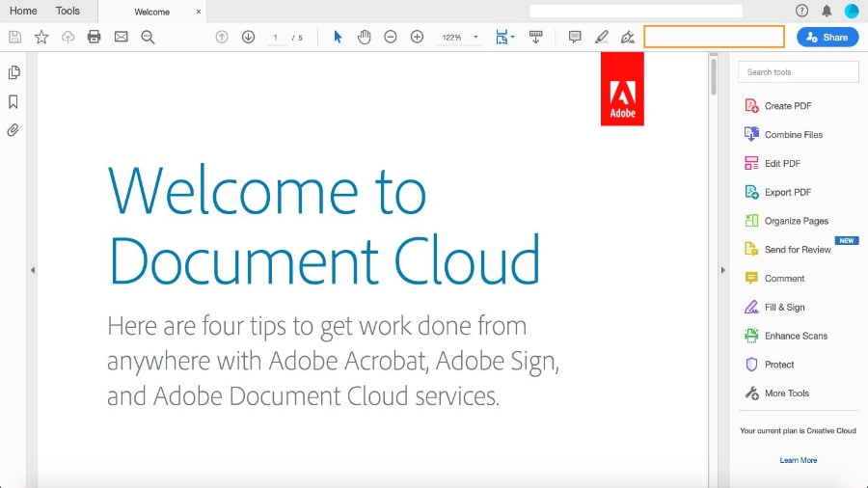Image resolution: width=868 pixels, height=488 pixels.
Task: Click the zoom in plus icon
Action: [417, 37]
